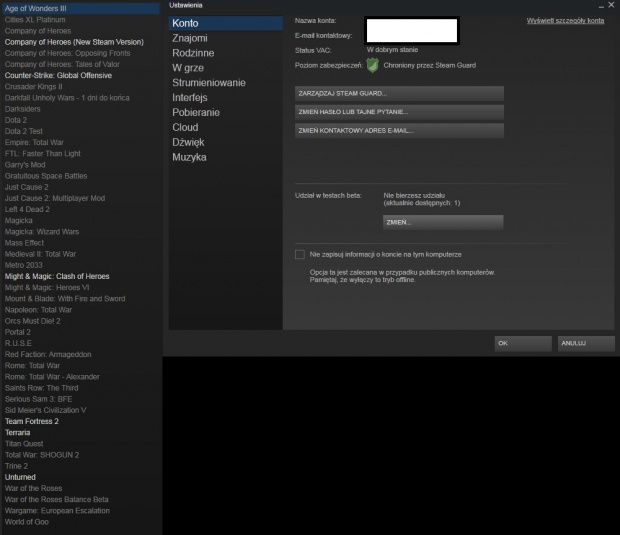The width and height of the screenshot is (620, 535).
Task: Choose War of the Roses Balance Beta
Action: (57, 499)
